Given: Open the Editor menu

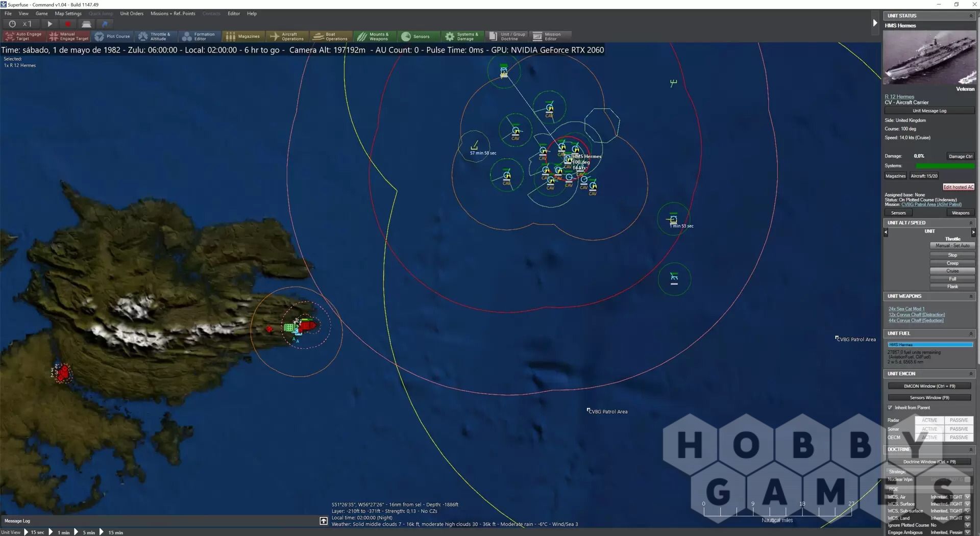Looking at the screenshot, I should [234, 14].
